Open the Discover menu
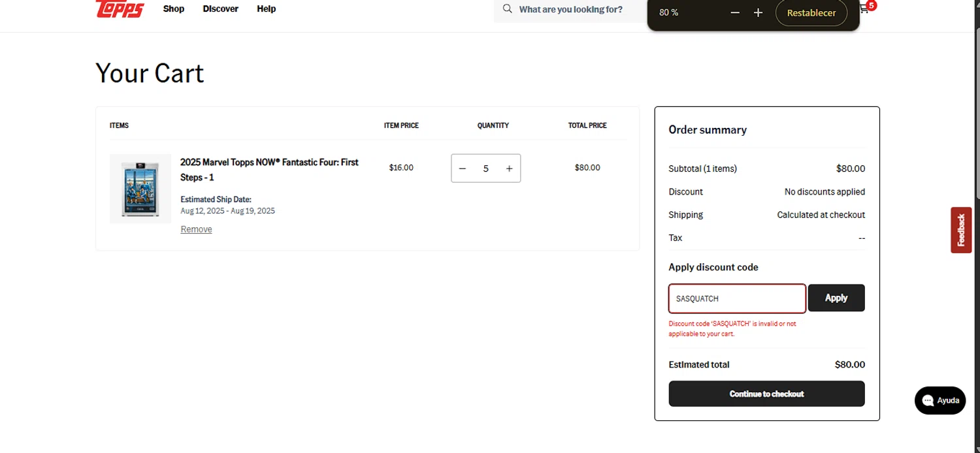This screenshot has height=453, width=980. [220, 9]
